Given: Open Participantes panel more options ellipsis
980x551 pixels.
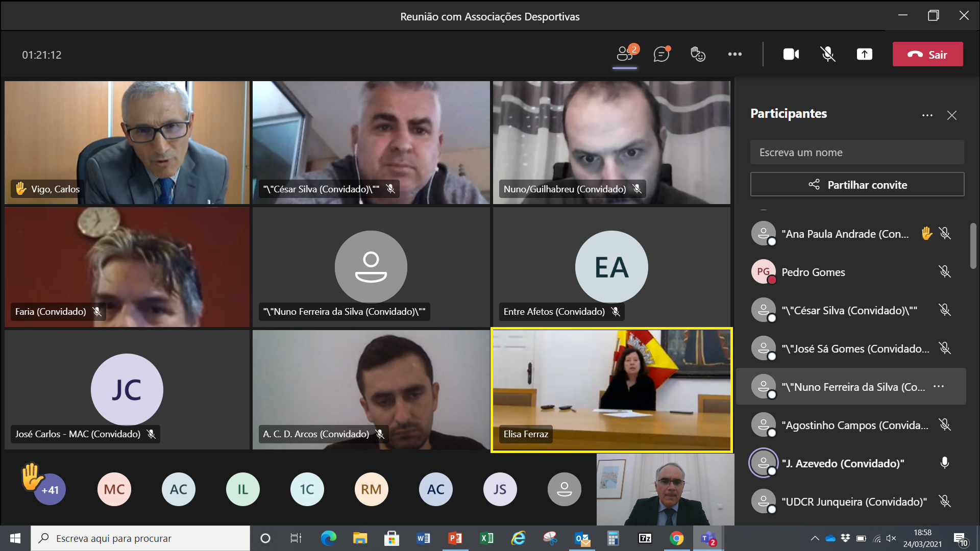Looking at the screenshot, I should click(x=927, y=115).
